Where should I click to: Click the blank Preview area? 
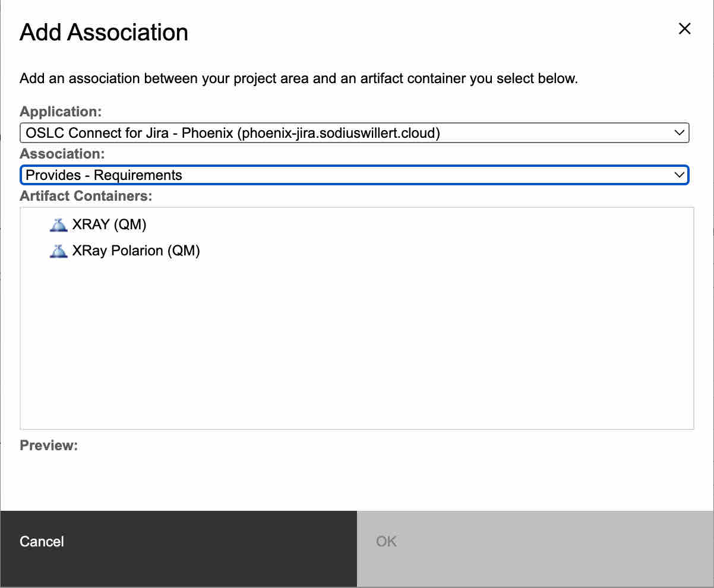(356, 475)
